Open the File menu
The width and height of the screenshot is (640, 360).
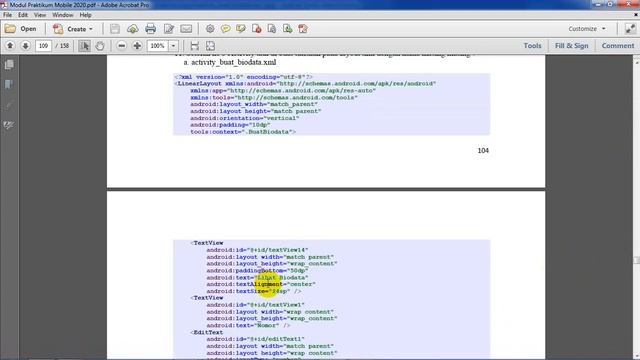click(7, 15)
